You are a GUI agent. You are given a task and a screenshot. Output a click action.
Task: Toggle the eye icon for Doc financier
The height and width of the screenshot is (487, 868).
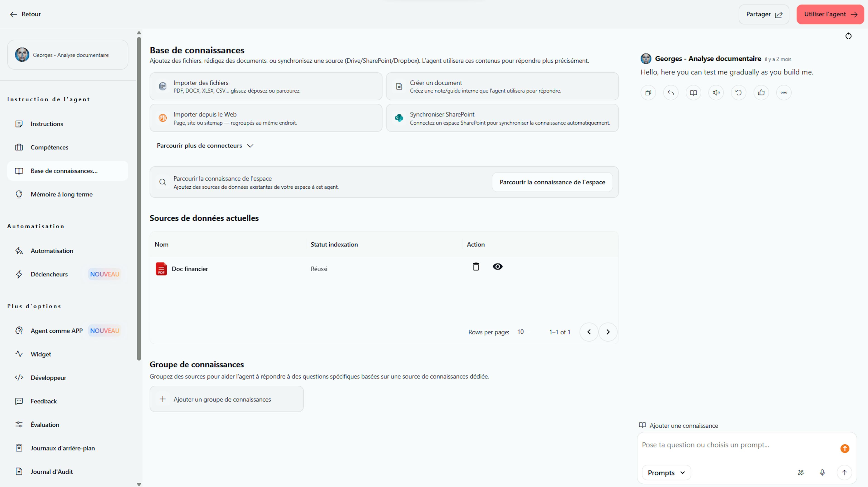497,267
